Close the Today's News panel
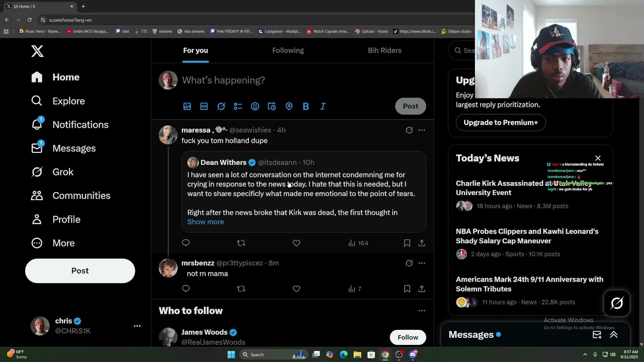644x362 pixels. tap(598, 158)
